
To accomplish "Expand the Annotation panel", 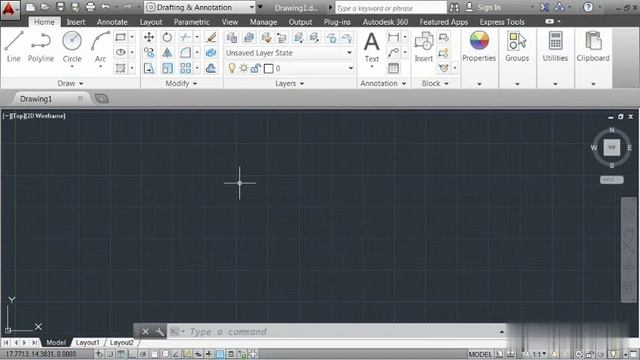I will (383, 83).
